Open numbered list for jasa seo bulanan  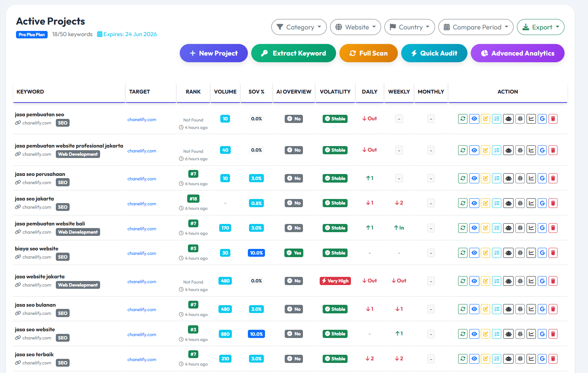click(497, 309)
